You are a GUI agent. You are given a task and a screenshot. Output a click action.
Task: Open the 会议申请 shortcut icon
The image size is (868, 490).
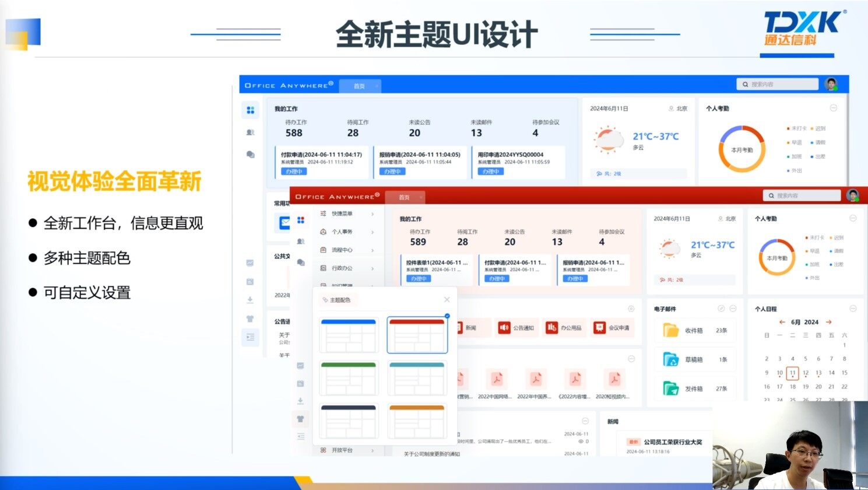click(599, 328)
